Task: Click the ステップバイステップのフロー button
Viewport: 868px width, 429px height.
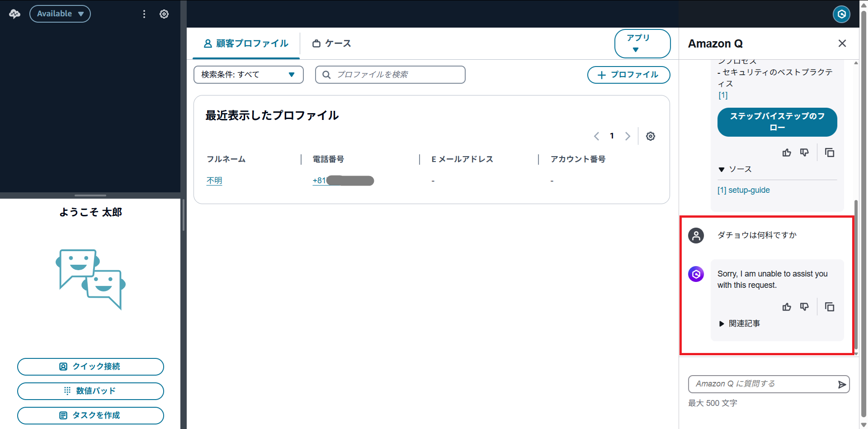Action: point(777,122)
